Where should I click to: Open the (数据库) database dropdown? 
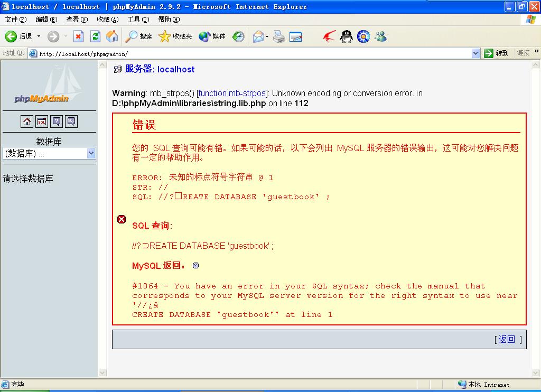click(49, 154)
